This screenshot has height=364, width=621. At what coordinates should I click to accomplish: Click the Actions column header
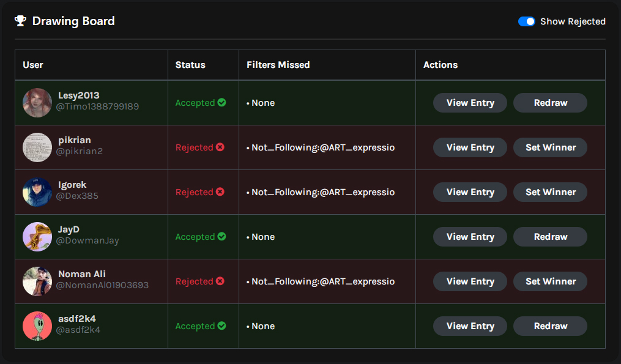tap(441, 65)
